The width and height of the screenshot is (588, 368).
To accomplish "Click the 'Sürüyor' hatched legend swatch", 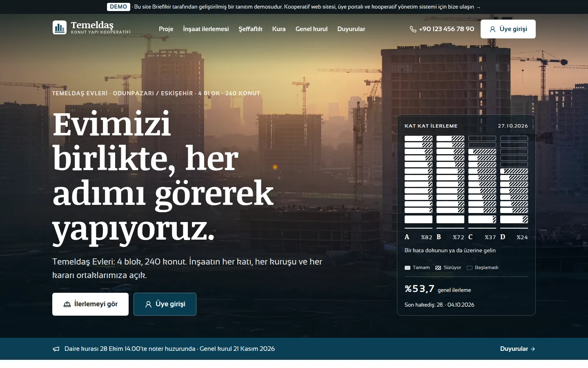I will [x=438, y=268].
